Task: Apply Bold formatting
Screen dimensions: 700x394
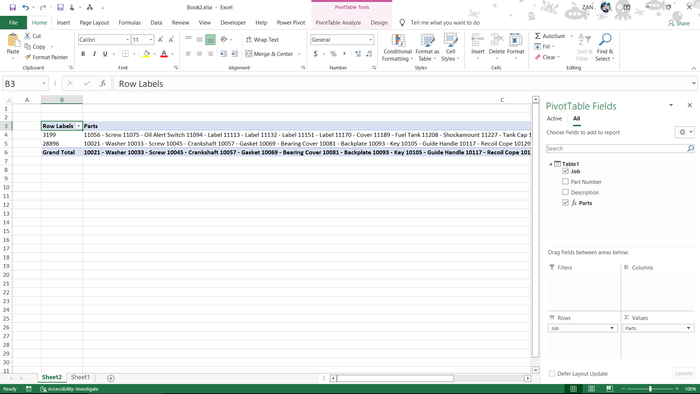Action: coord(83,54)
